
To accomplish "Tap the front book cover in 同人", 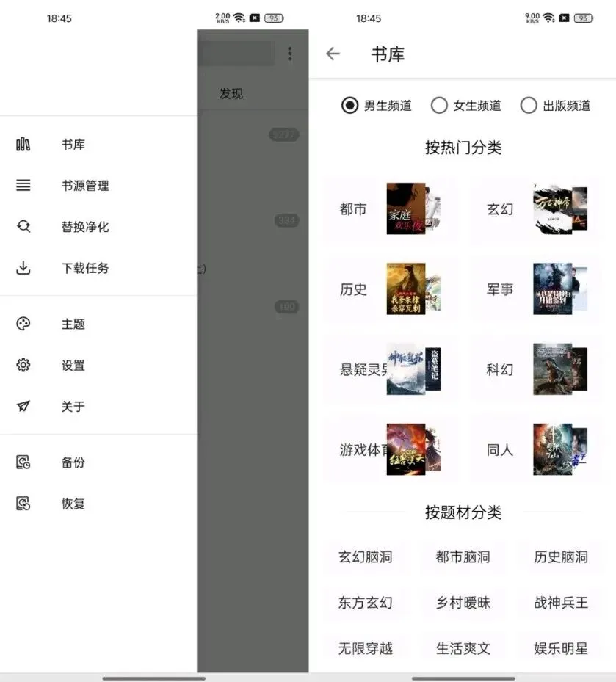I will click(552, 449).
